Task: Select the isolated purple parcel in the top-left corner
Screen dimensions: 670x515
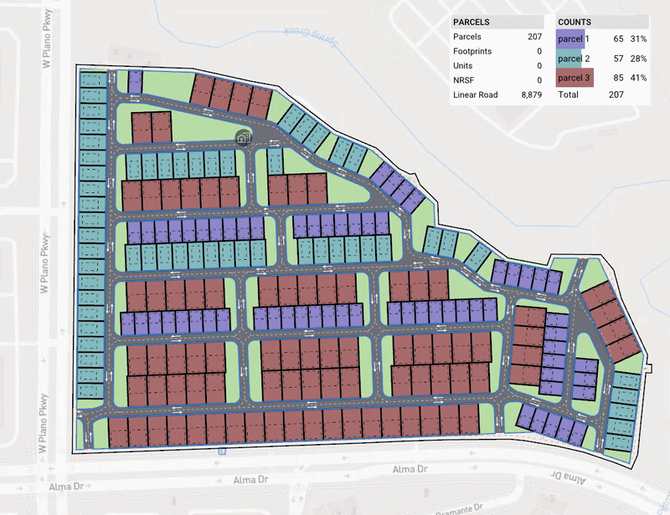Action: point(135,83)
